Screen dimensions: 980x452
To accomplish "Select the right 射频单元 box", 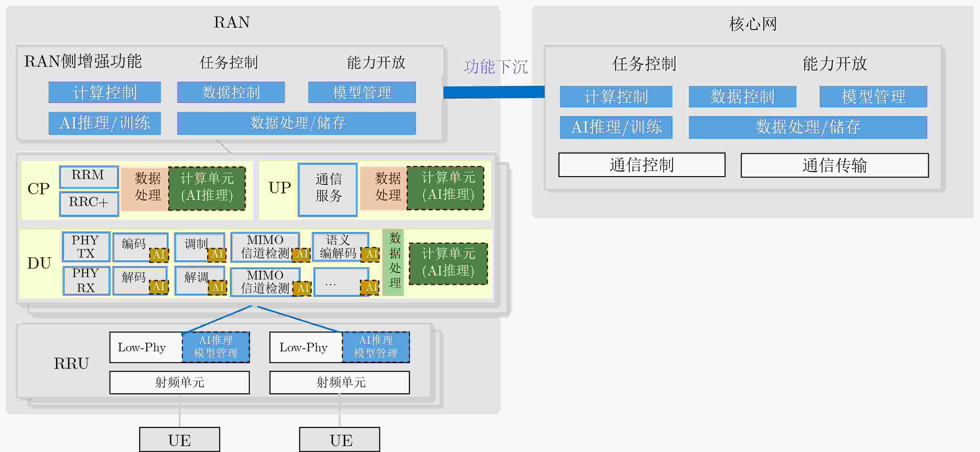I will (340, 382).
